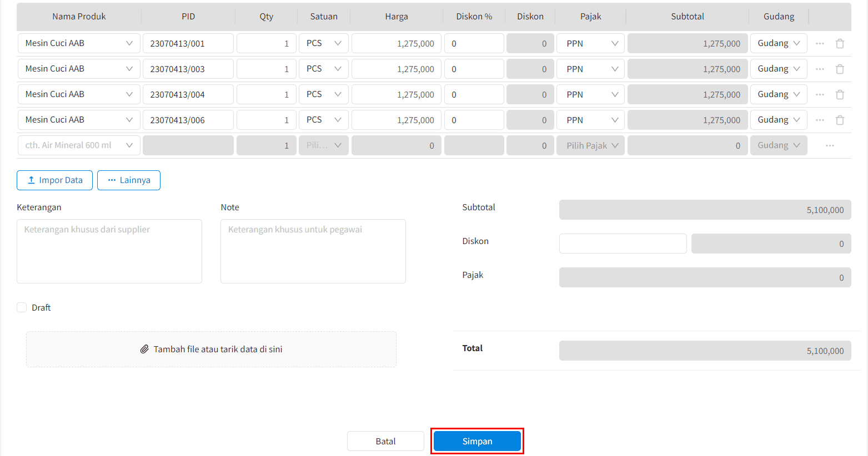Delete the row with PID 23070413/001

click(840, 43)
